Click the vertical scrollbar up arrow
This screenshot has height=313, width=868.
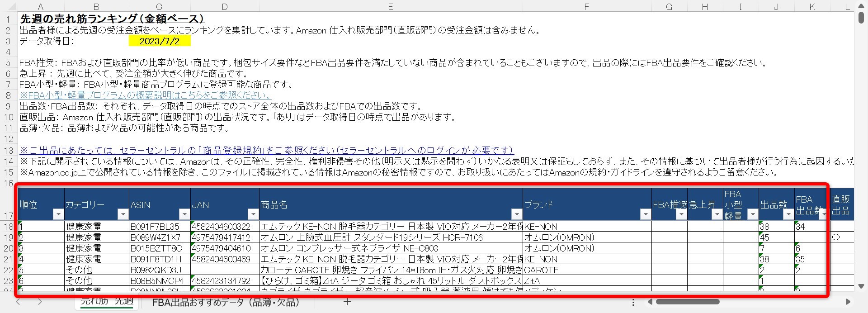[861, 6]
